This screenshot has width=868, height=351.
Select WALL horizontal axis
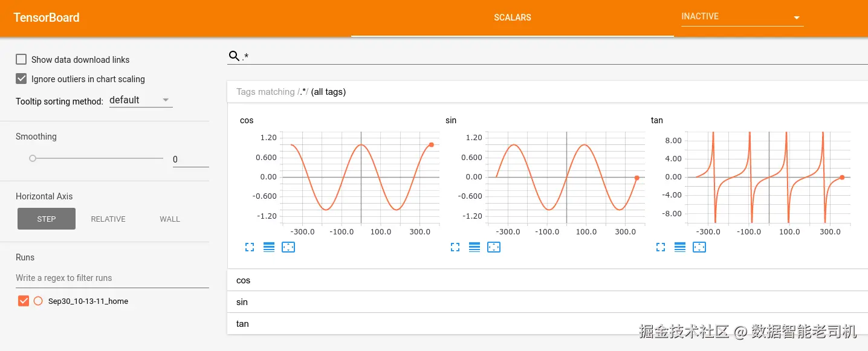(x=170, y=219)
